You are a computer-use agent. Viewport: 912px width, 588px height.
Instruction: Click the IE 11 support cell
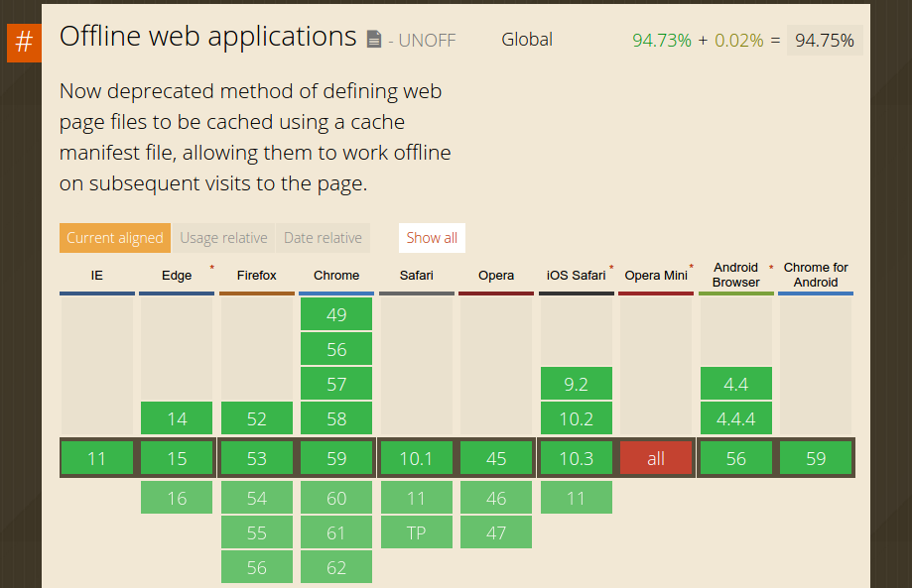coord(97,458)
